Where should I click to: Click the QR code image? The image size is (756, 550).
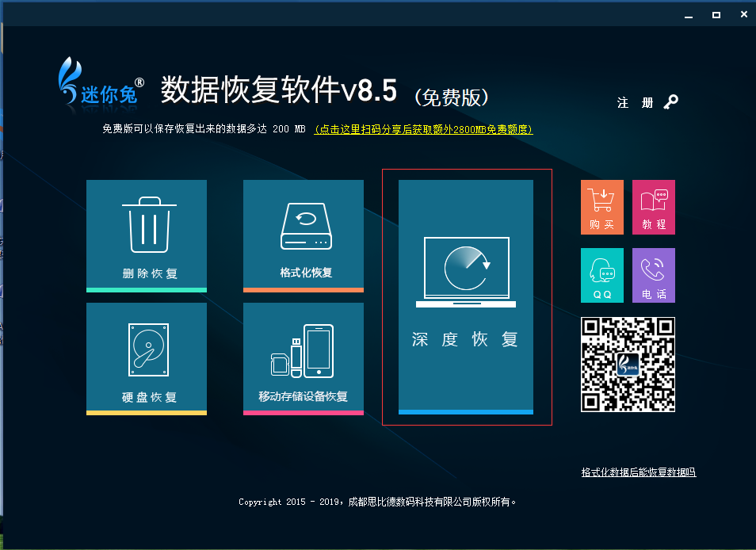628,365
